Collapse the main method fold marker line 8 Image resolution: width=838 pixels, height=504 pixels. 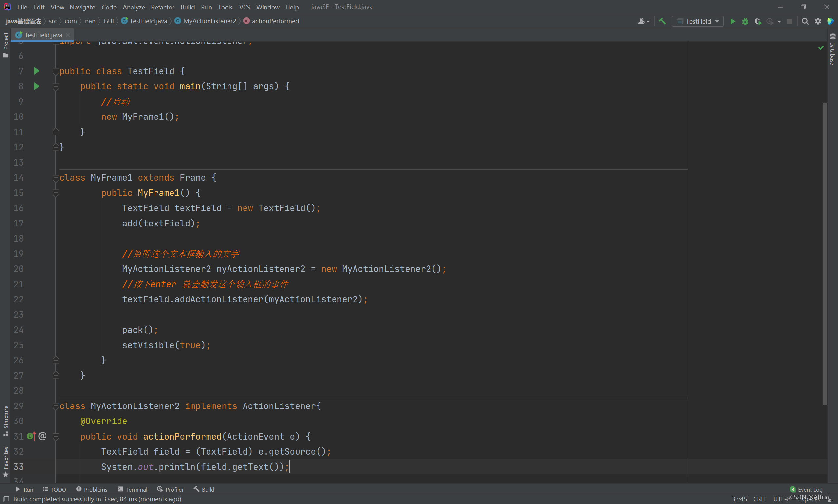click(x=56, y=87)
